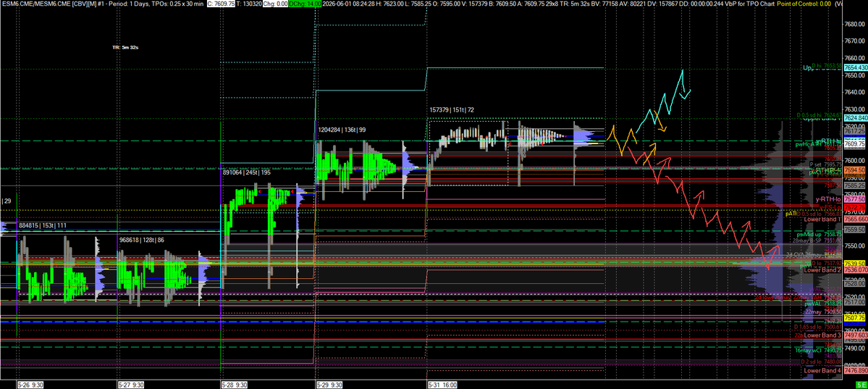Click the 'D 0.5 sd hi 7624.67' label
868x389 pixels.
click(x=819, y=114)
